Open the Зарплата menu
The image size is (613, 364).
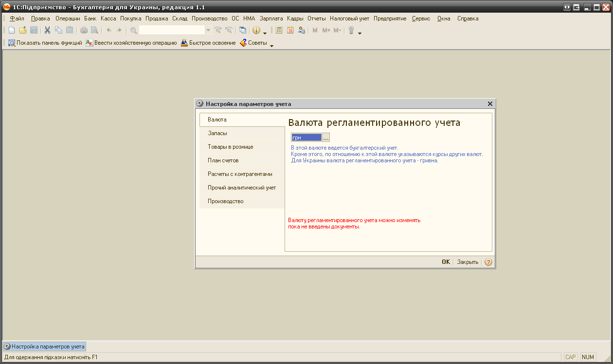[x=271, y=18]
